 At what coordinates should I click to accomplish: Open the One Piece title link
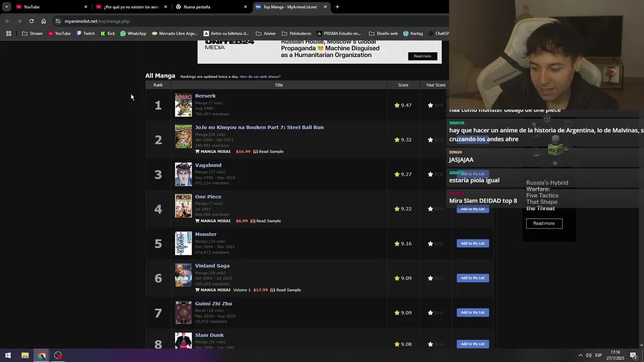208,197
